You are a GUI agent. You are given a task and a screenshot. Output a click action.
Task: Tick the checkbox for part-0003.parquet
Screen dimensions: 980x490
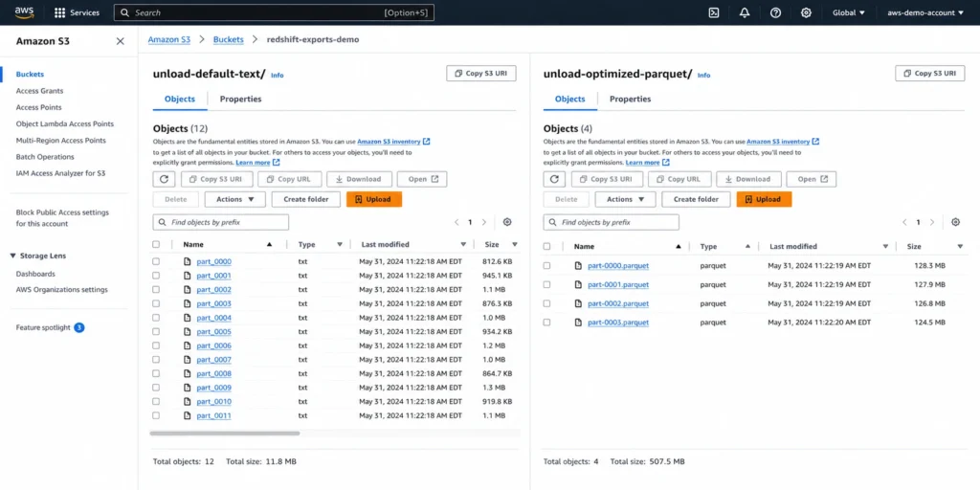(546, 323)
